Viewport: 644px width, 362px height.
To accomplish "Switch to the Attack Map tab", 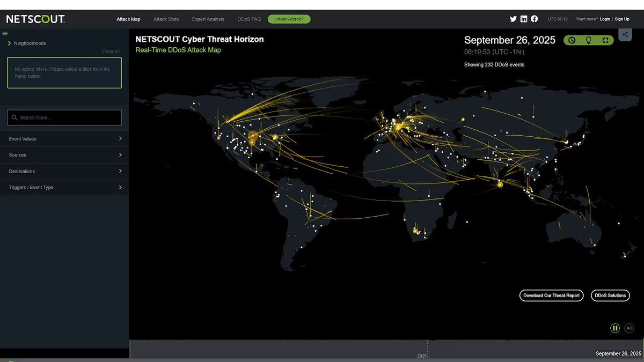I will coord(128,19).
